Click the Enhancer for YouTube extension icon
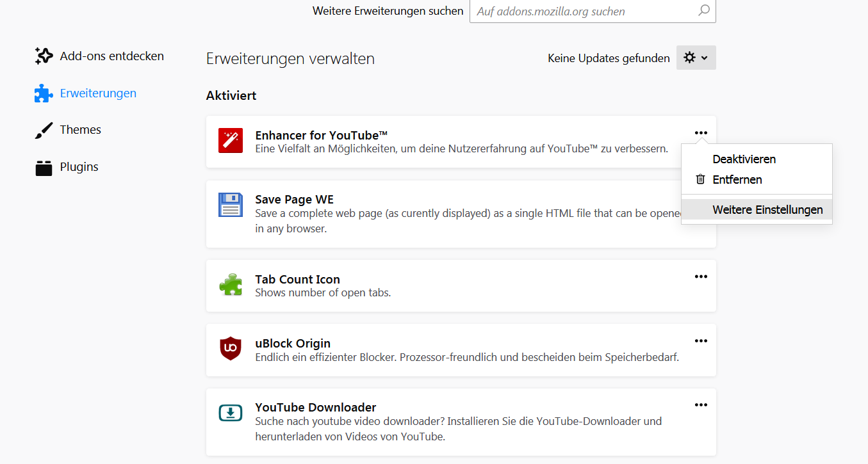This screenshot has width=868, height=464. (231, 140)
